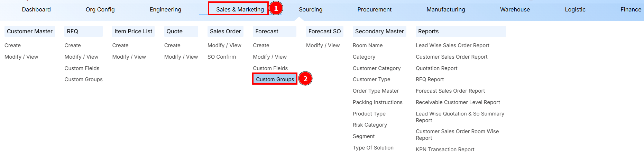Open KPN Transaction Report
This screenshot has height=154, width=644.
[445, 149]
